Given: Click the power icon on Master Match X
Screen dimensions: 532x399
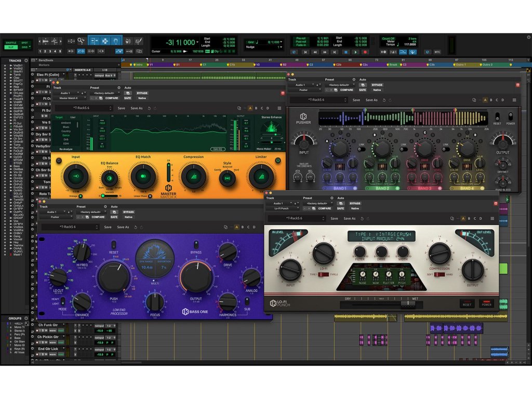Looking at the screenshot, I should [278, 161].
